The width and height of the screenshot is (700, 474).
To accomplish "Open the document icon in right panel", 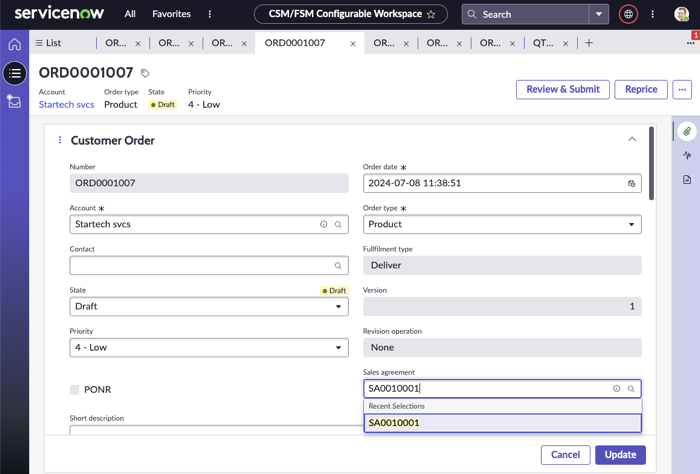I will point(687,179).
